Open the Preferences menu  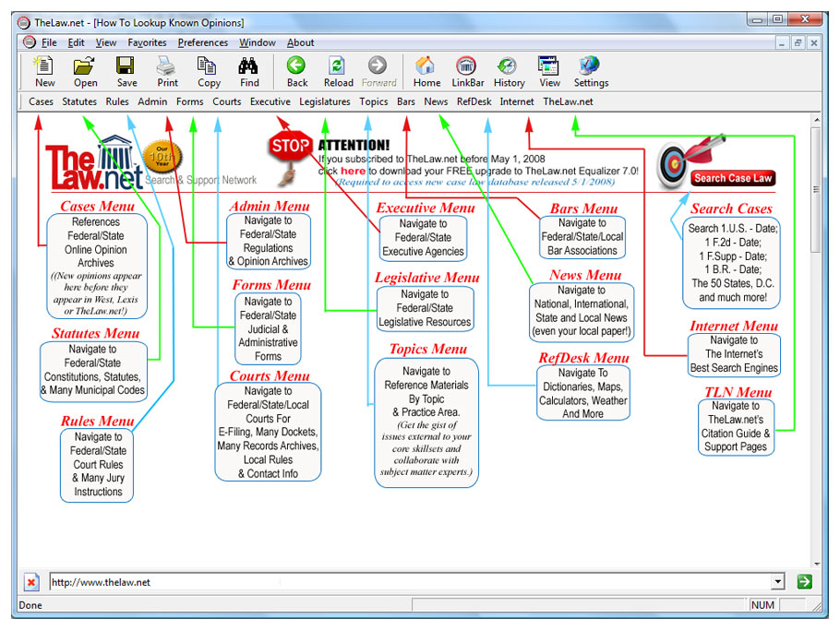(x=202, y=42)
